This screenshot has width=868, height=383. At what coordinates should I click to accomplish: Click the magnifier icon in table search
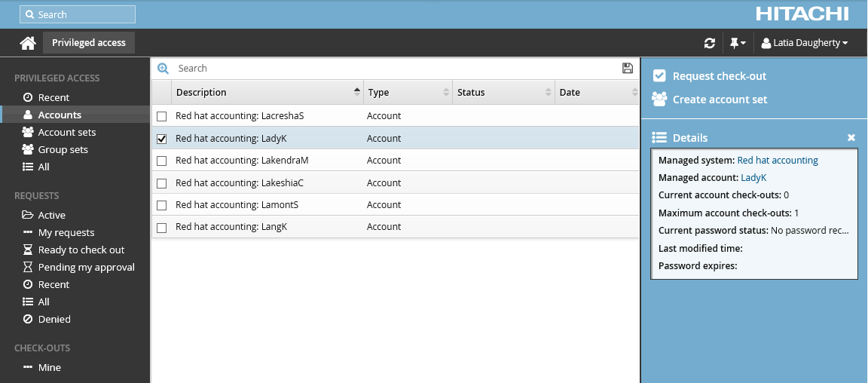[x=163, y=69]
